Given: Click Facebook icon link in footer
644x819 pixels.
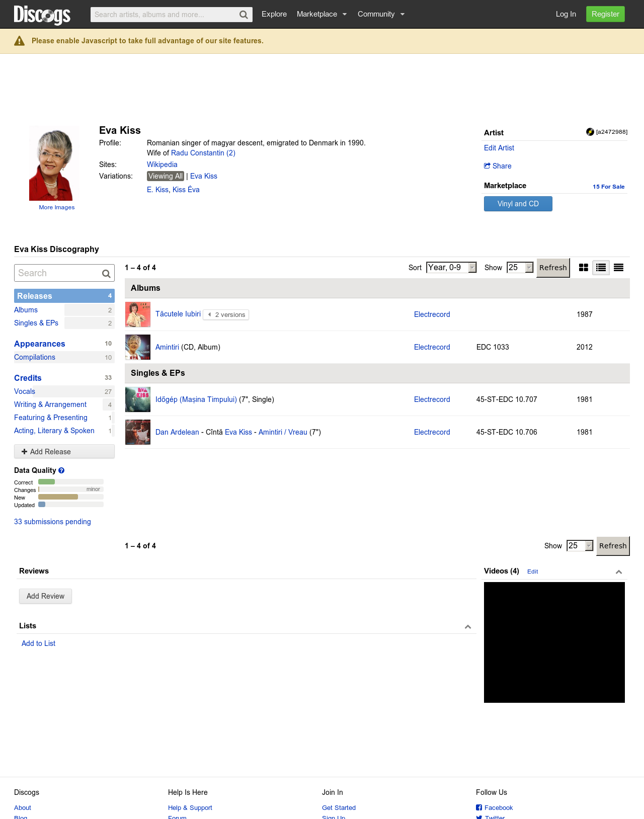Looking at the screenshot, I should [494, 807].
